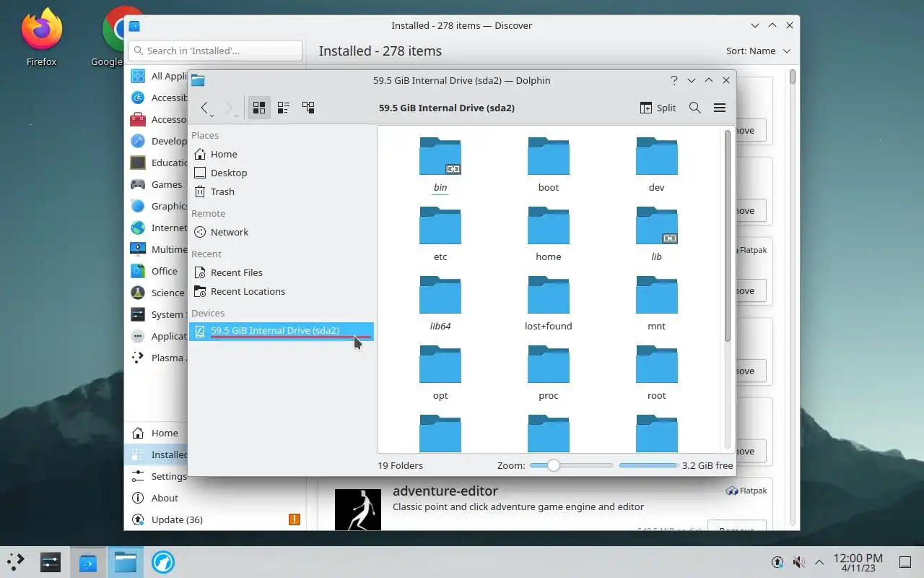Expand hidden system tray icons
The height and width of the screenshot is (578, 924).
(x=819, y=561)
